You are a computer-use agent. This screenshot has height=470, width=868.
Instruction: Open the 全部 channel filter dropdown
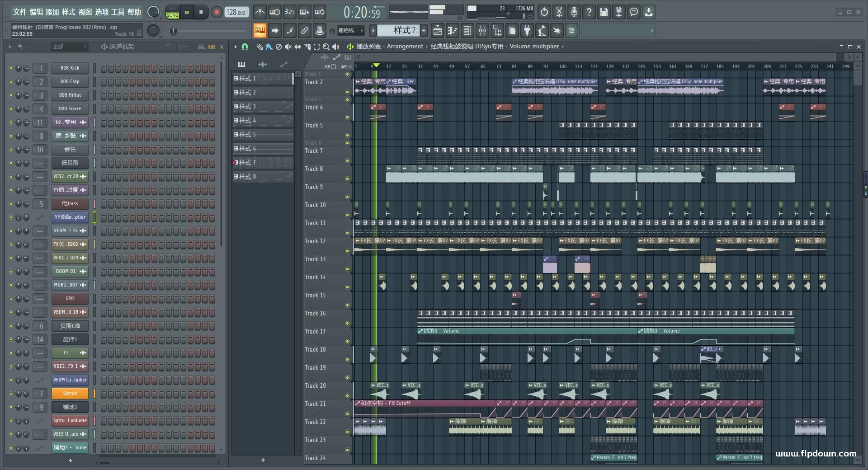tap(69, 47)
